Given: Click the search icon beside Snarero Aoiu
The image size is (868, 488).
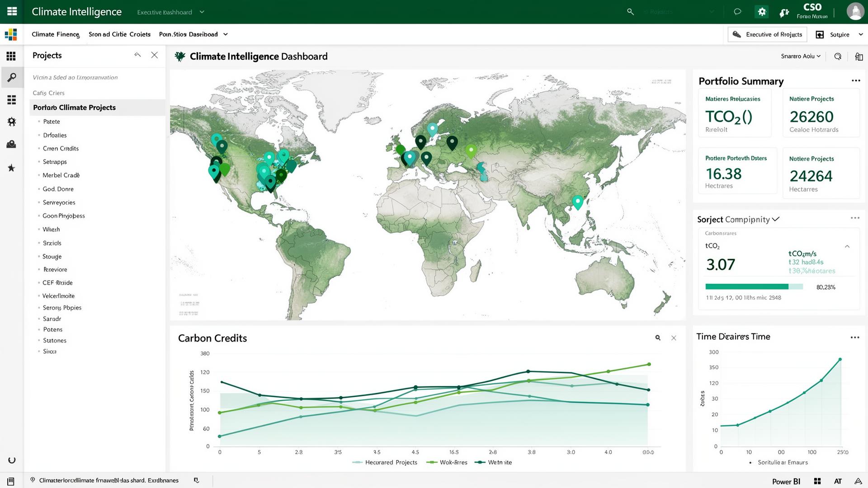Looking at the screenshot, I should (x=838, y=56).
